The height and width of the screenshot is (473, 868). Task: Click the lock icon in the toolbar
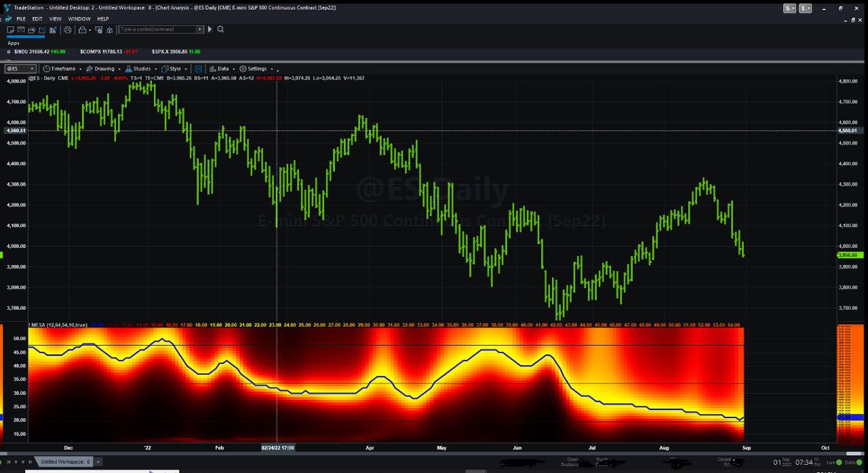[x=82, y=30]
